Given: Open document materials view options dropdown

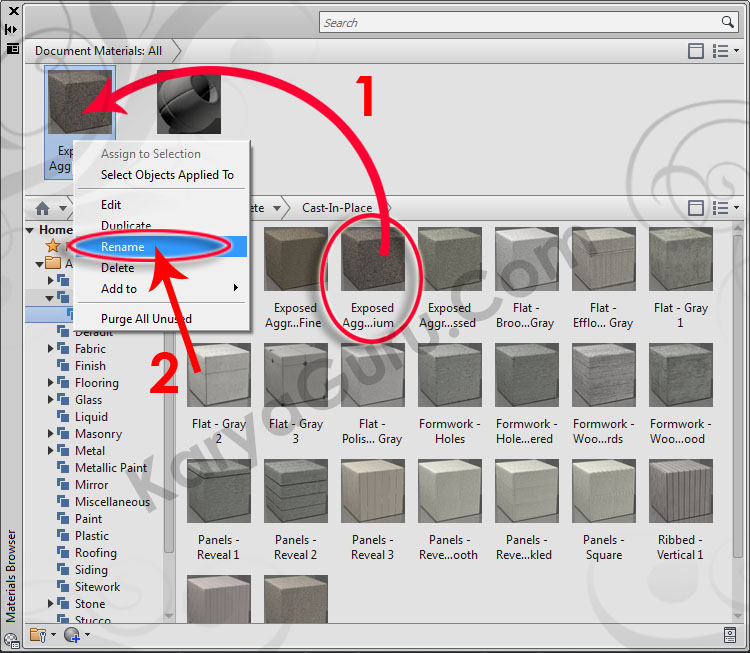Looking at the screenshot, I should tap(724, 51).
